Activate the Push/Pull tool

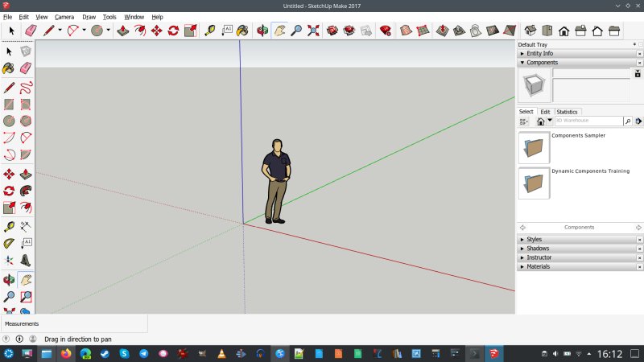pyautogui.click(x=122, y=31)
